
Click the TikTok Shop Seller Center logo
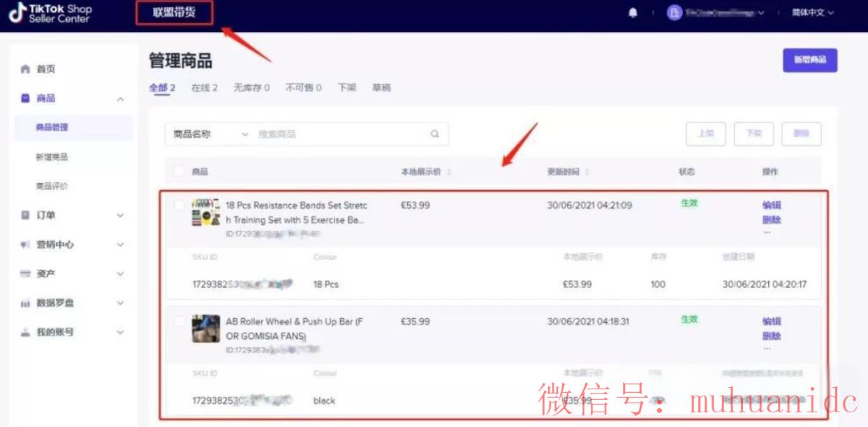(50, 13)
